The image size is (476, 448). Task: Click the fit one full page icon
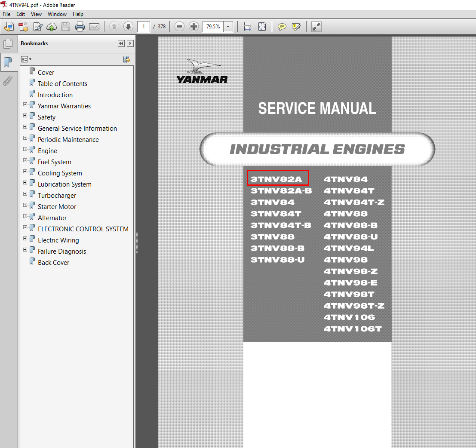pyautogui.click(x=262, y=27)
